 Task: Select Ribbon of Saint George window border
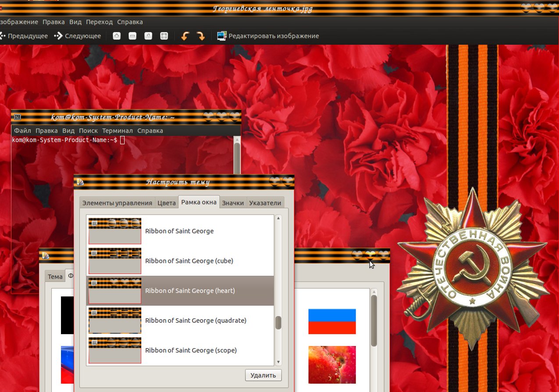pos(180,231)
